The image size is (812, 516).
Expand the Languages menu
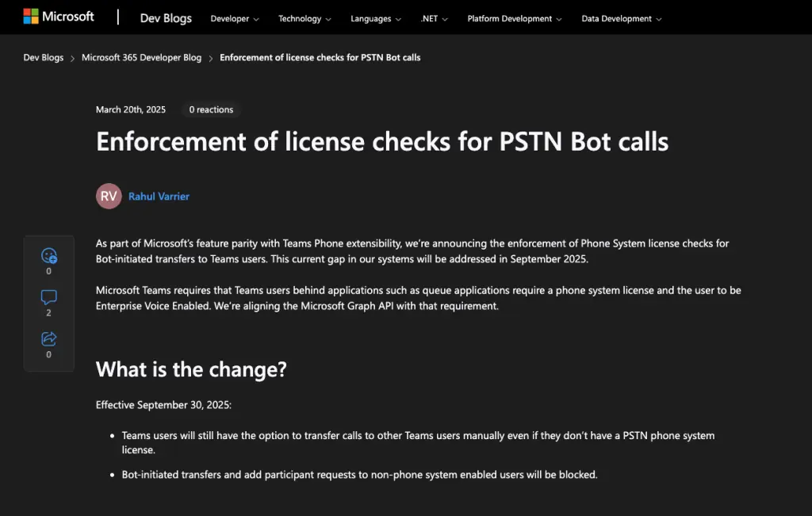click(x=375, y=19)
